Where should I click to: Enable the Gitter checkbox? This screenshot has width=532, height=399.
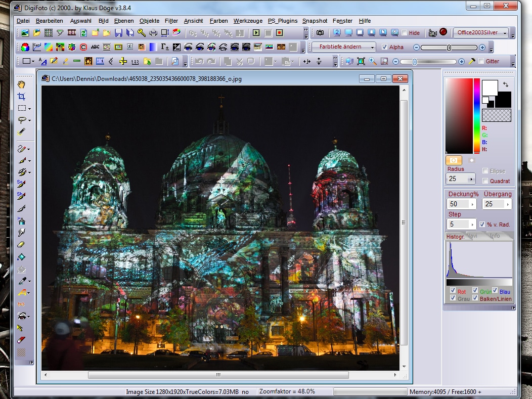pyautogui.click(x=481, y=61)
